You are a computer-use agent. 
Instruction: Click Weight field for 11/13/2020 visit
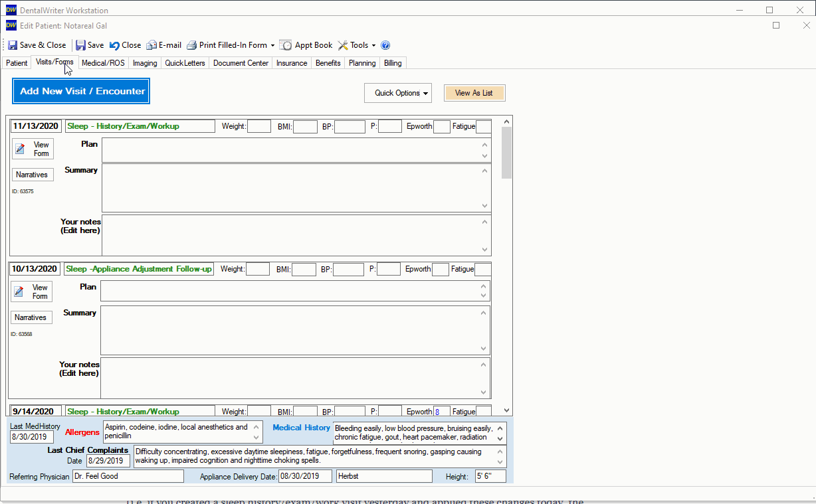[x=259, y=126]
